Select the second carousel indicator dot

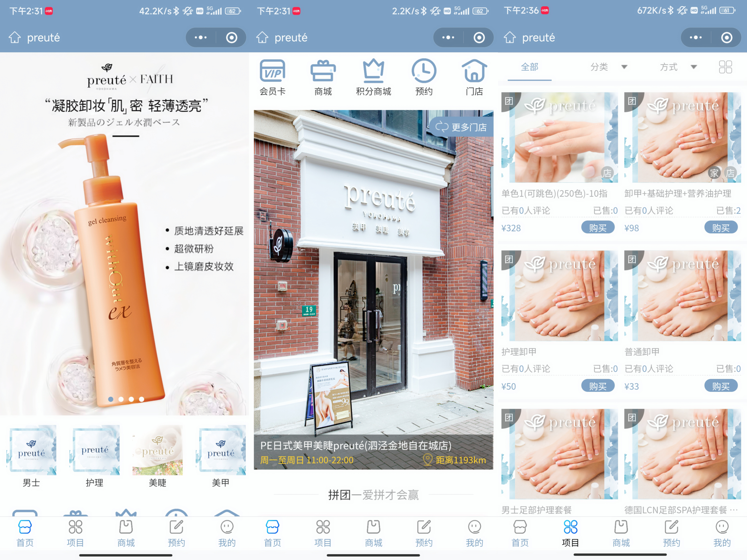(x=121, y=399)
